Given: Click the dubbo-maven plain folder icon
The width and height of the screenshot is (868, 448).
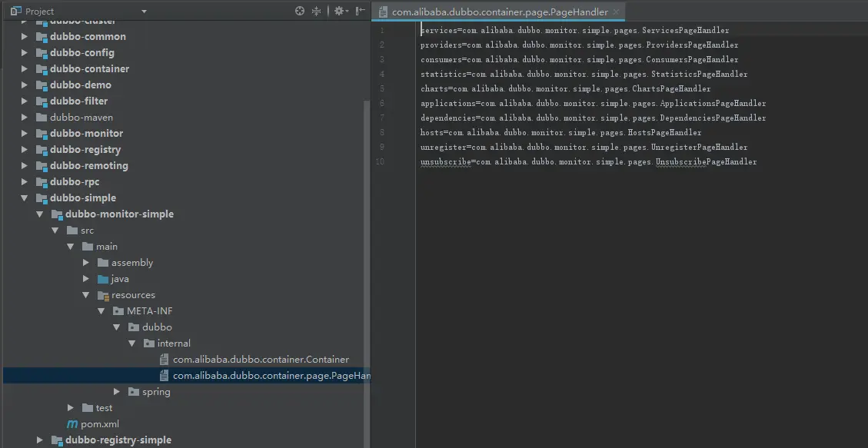Looking at the screenshot, I should click(42, 118).
